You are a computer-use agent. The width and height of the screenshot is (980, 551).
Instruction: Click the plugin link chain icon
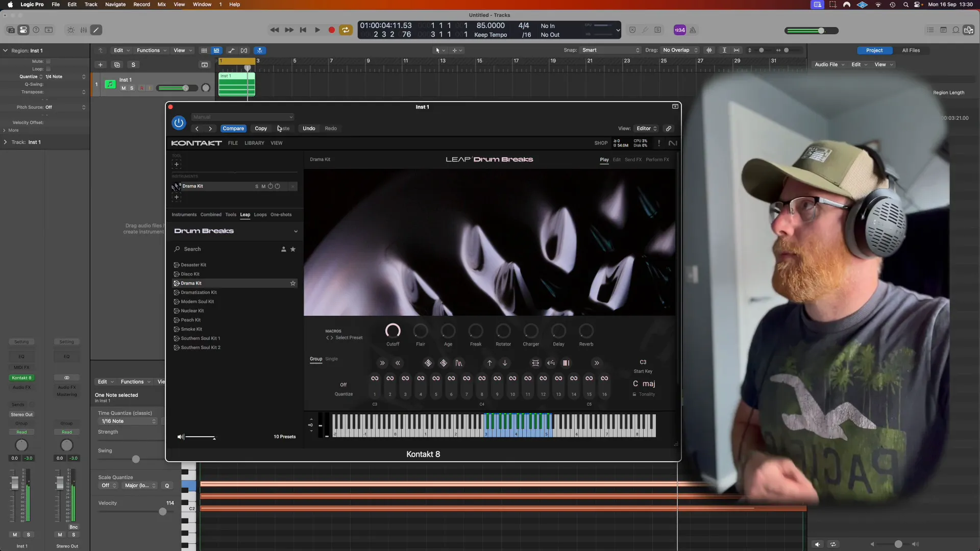point(669,129)
